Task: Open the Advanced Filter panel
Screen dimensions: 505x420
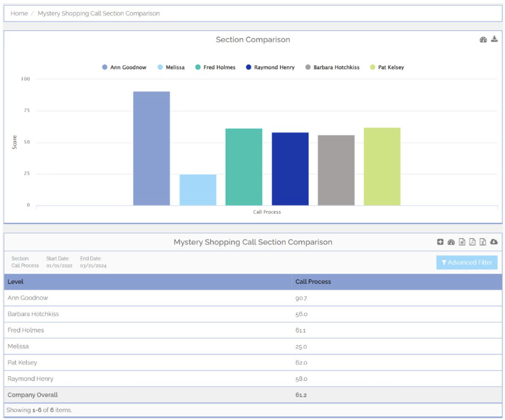Action: click(x=467, y=263)
